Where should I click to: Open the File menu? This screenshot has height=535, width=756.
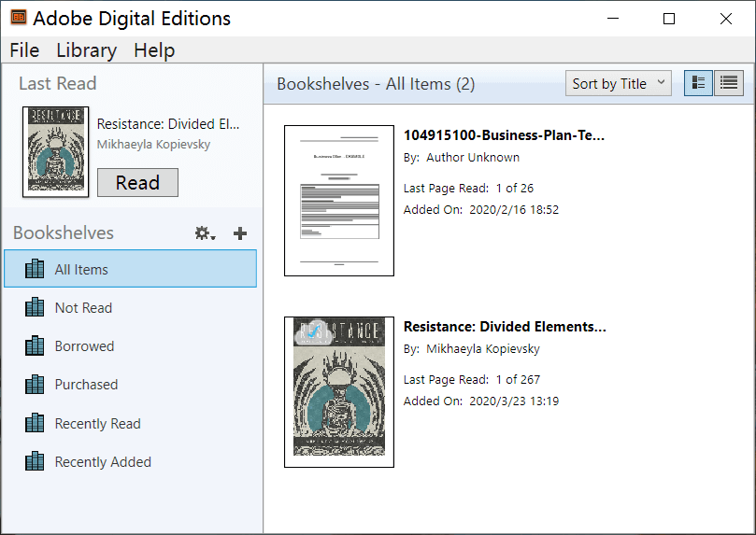(x=24, y=50)
